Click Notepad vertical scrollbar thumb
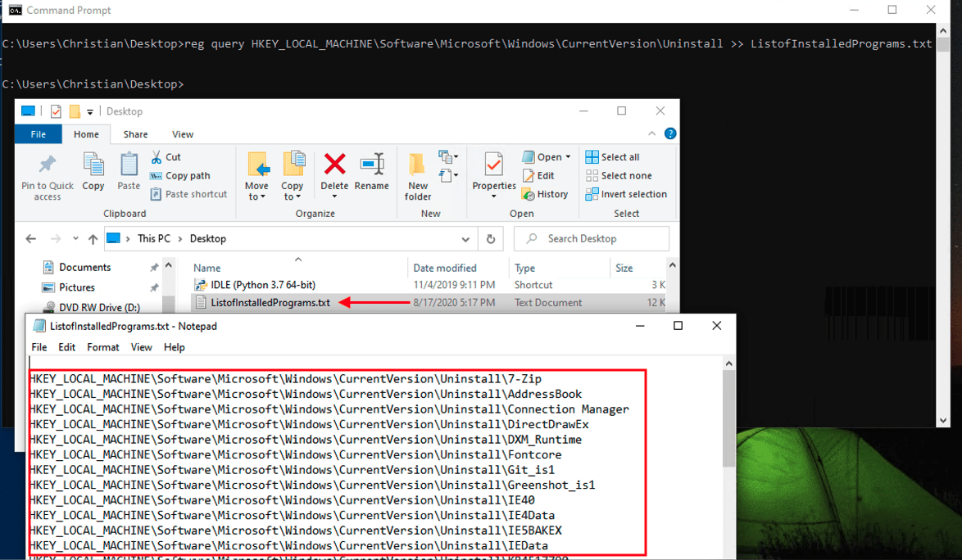The height and width of the screenshot is (560, 962). click(x=728, y=419)
